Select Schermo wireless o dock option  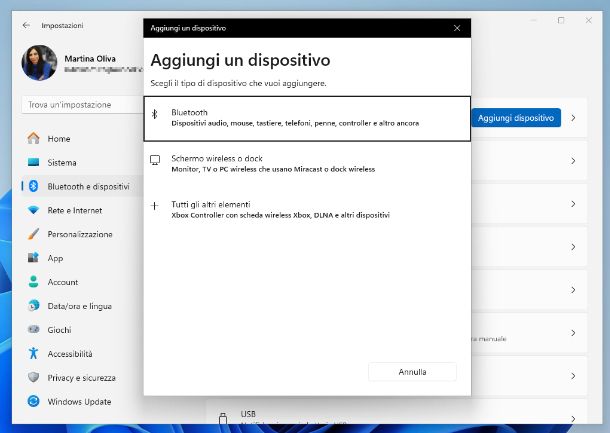tap(307, 164)
